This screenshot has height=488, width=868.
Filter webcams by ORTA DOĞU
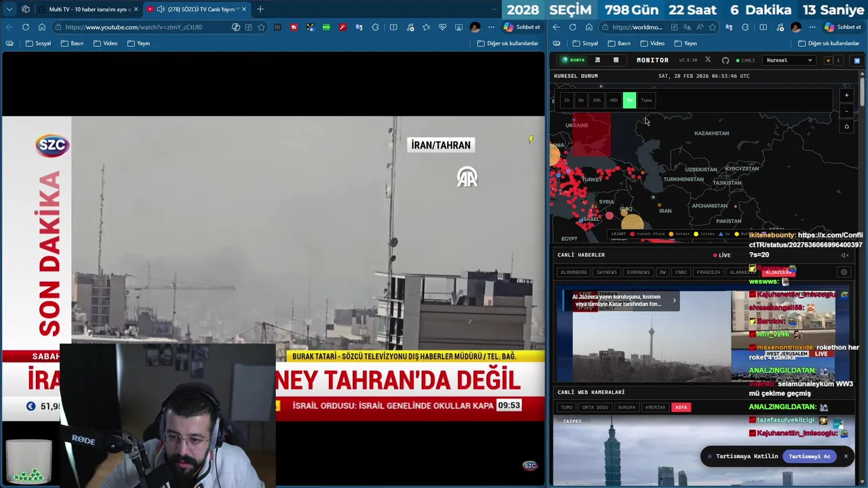(595, 407)
